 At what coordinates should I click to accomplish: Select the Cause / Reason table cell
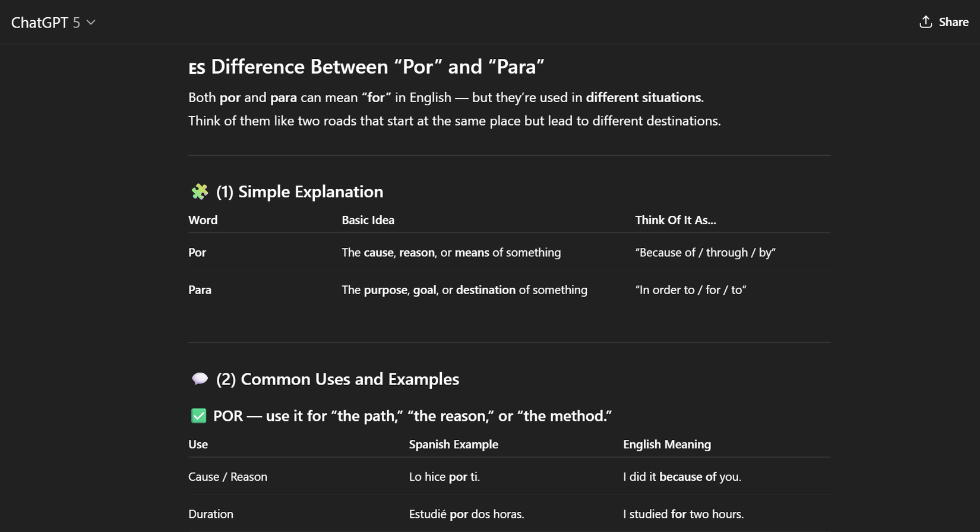point(227,476)
